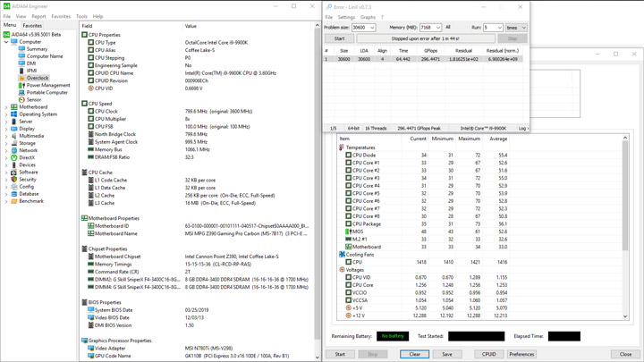Toggle the CPU VID checkbox under Voltages
Screen dimensions: 644x362
348,277
